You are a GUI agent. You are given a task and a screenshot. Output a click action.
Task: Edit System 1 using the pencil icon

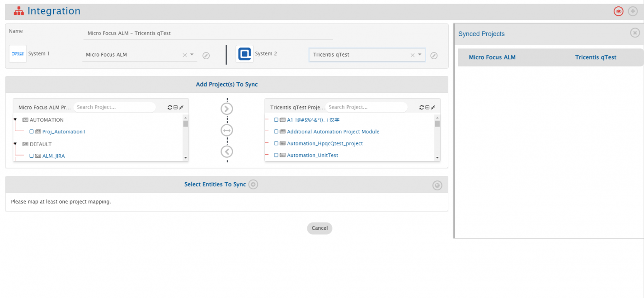coord(206,56)
